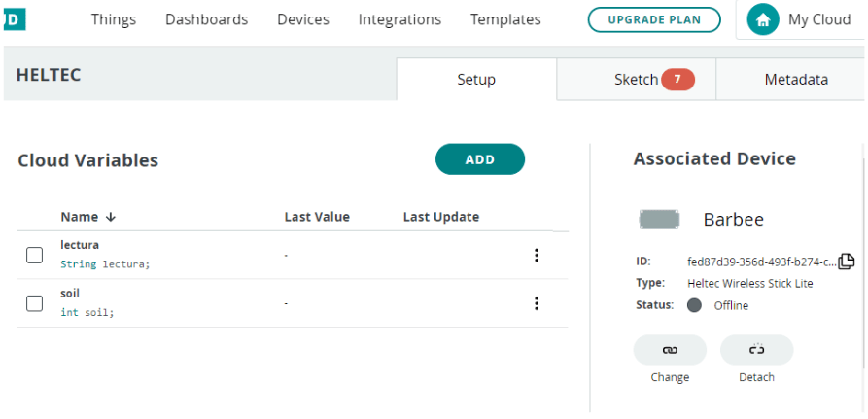Open the soil variable options menu
The width and height of the screenshot is (868, 419).
536,303
